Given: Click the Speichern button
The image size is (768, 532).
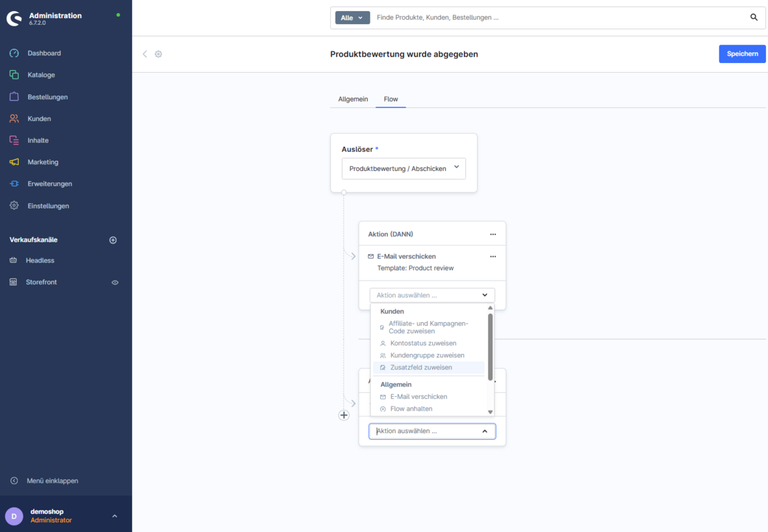Looking at the screenshot, I should click(742, 54).
